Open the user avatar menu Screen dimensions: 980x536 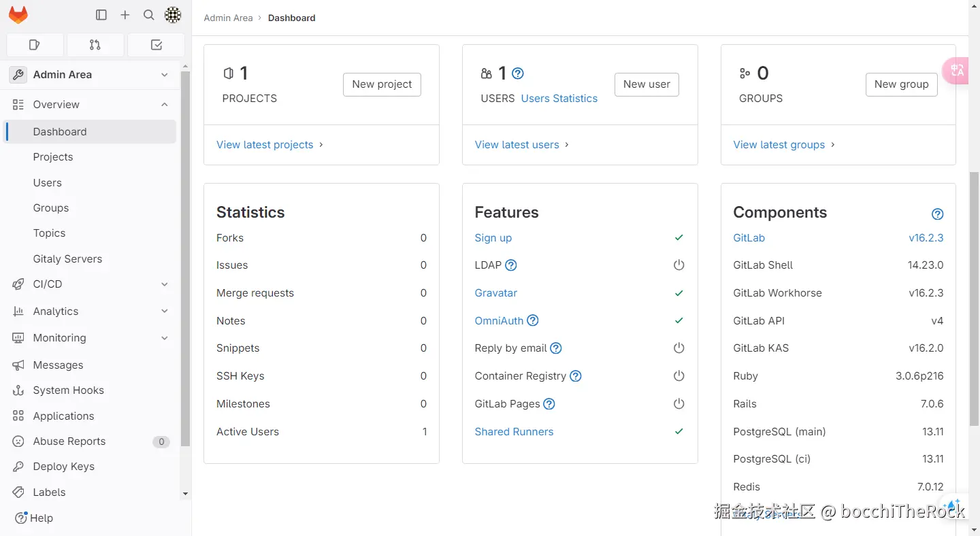click(173, 15)
